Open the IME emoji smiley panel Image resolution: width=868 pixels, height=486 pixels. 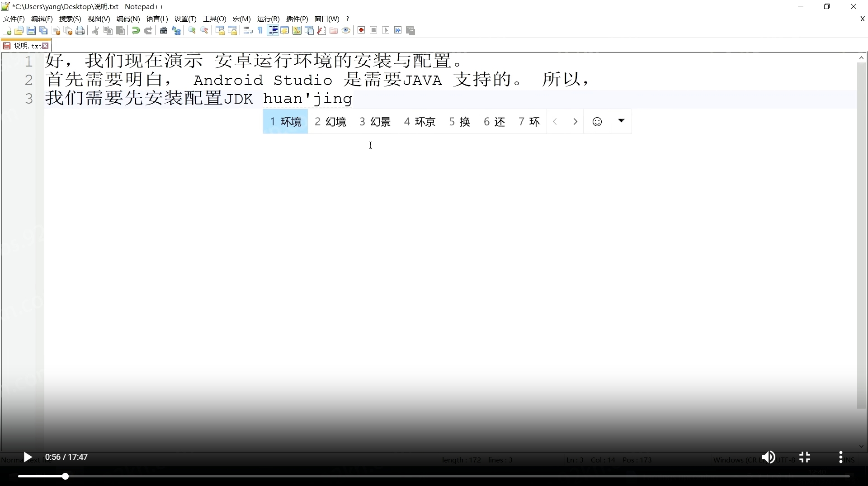tap(597, 122)
